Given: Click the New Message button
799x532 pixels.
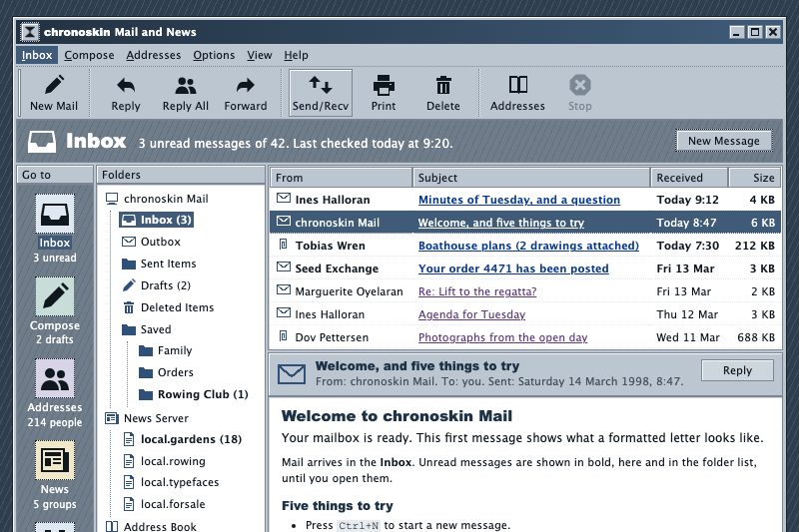Looking at the screenshot, I should (724, 141).
